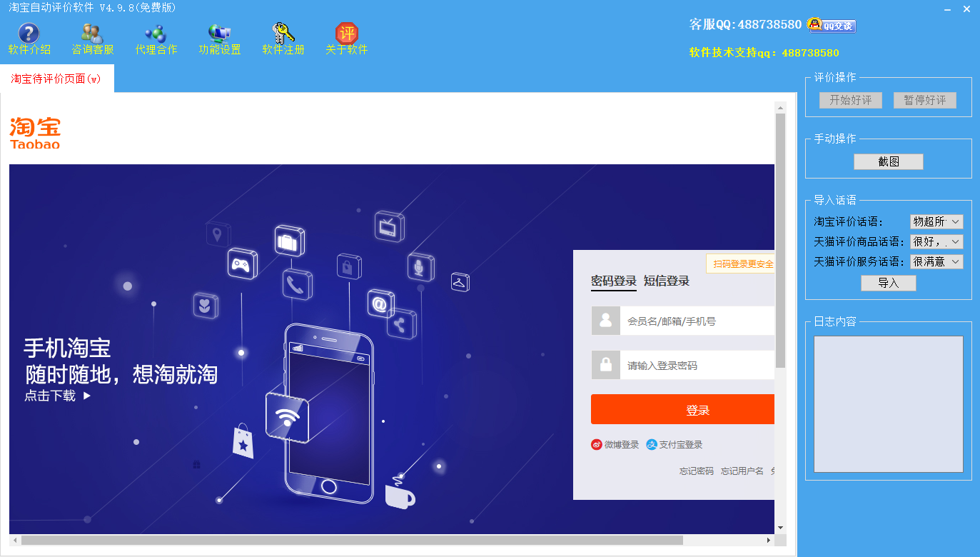Screen dimensions: 980x557
Task: Click the 截图 screenshot button
Action: coord(889,162)
